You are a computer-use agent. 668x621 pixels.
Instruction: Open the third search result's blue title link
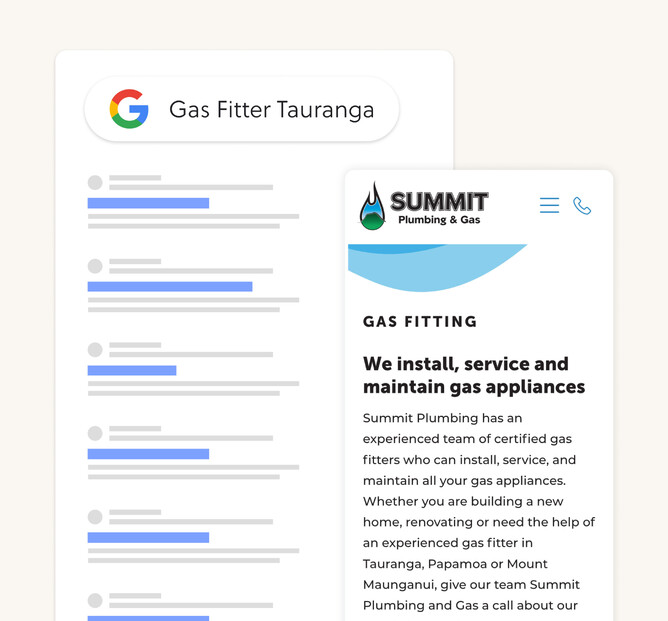pyautogui.click(x=132, y=371)
